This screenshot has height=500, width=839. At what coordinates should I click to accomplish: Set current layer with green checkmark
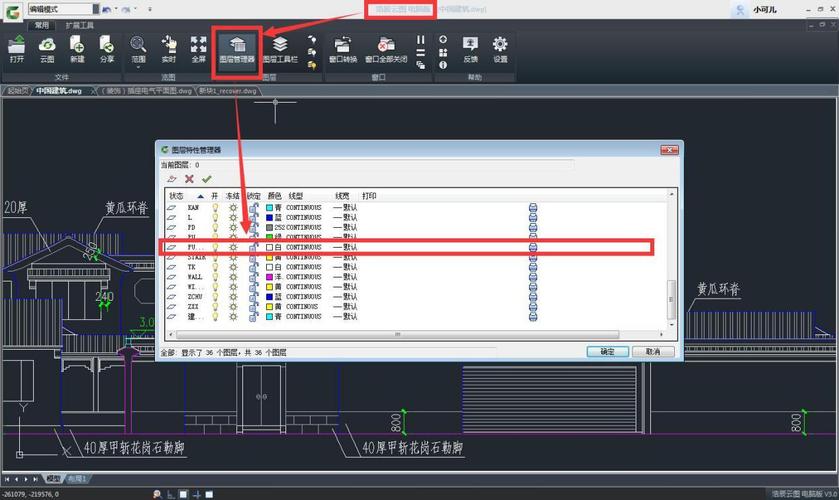(x=207, y=179)
